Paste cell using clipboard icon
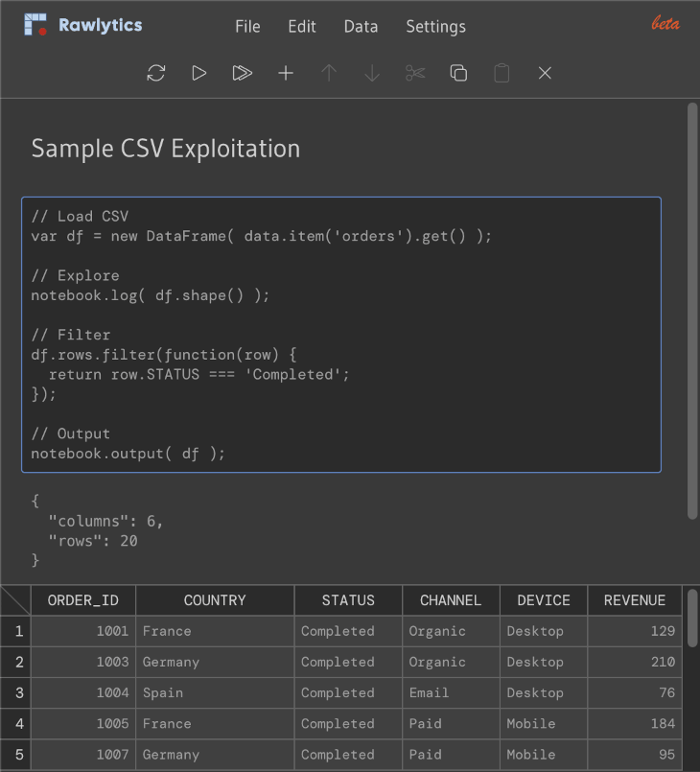Viewport: 700px width, 772px height. coord(502,73)
